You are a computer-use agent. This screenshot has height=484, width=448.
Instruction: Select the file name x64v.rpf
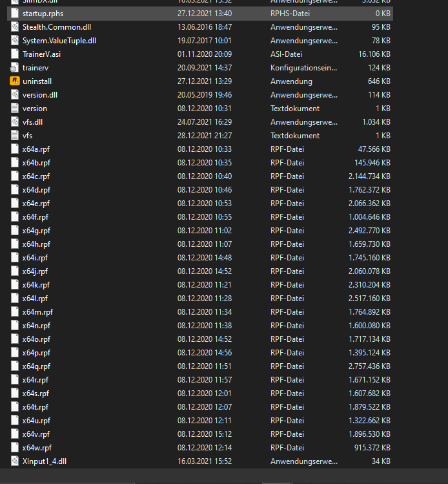pos(36,435)
